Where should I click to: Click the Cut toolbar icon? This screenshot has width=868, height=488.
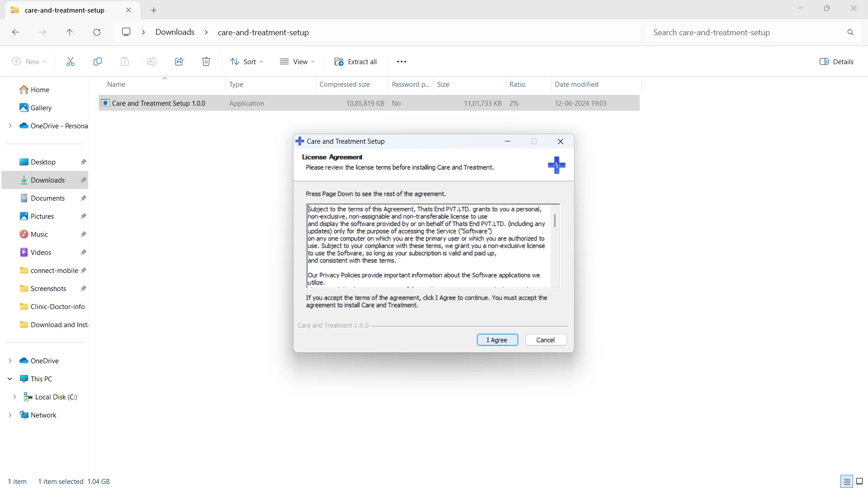(x=71, y=61)
